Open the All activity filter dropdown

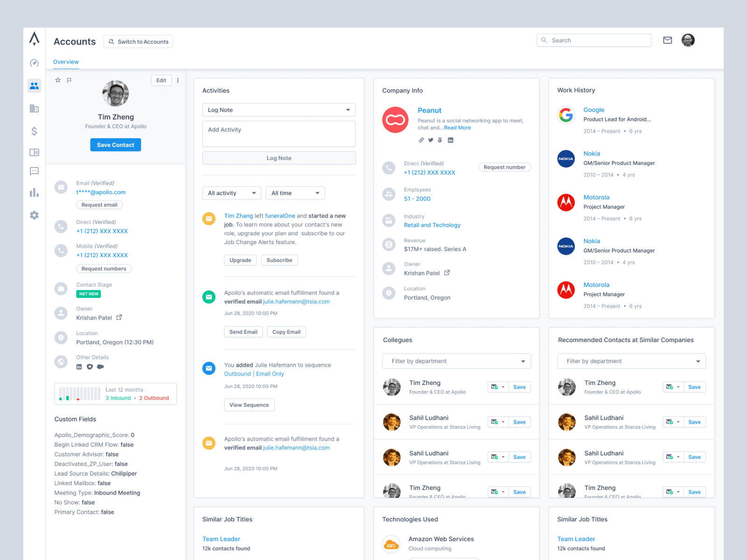point(232,193)
